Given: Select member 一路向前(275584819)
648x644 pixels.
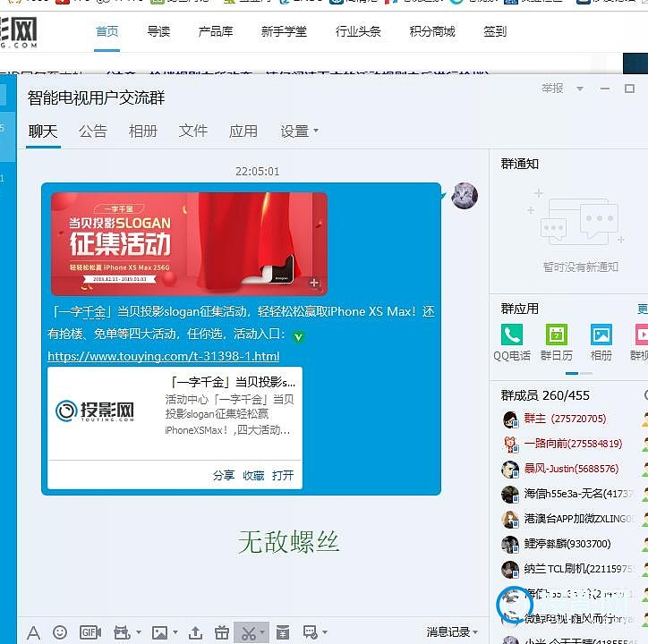Looking at the screenshot, I should pos(573,444).
